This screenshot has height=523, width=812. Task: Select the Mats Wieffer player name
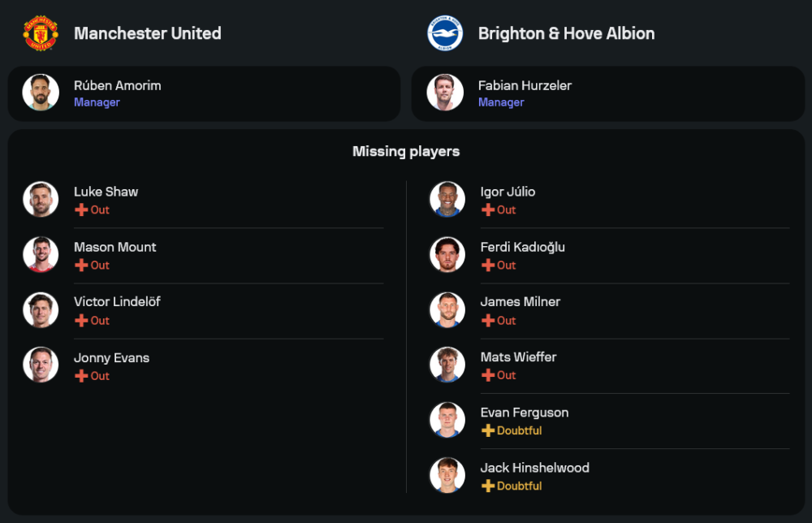click(518, 357)
